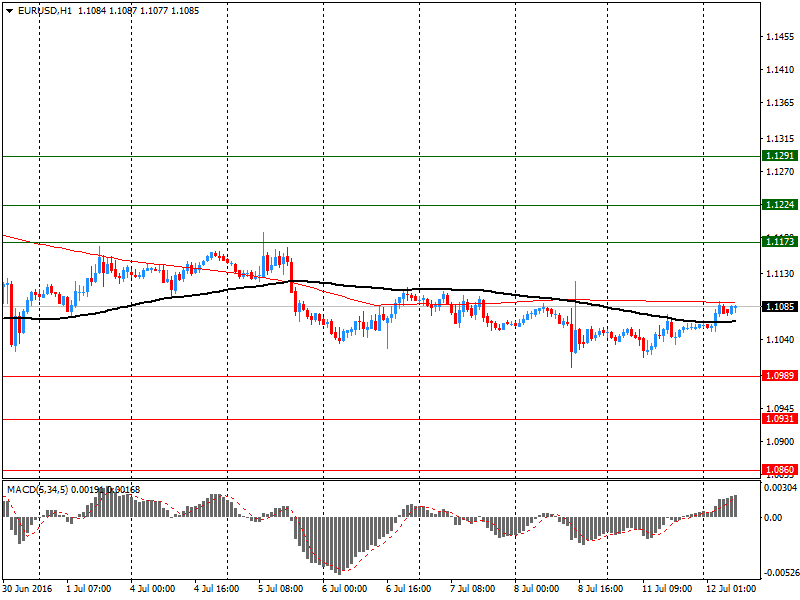Click the 4 Jul 16:00 time label

click(x=216, y=589)
